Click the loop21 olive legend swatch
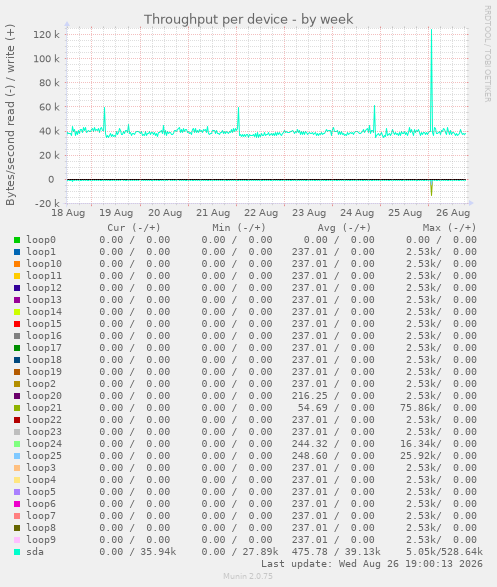Viewport: 497px width, 587px height. coord(17,408)
